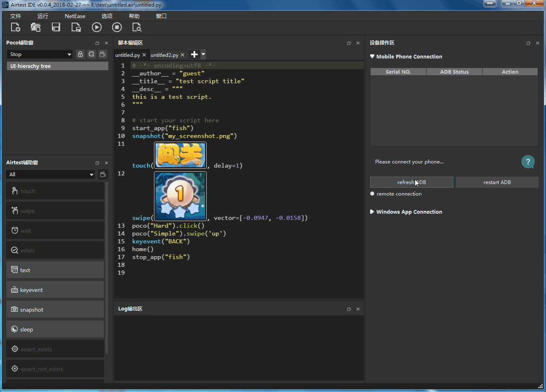Float the Airtest assistant panel

(x=97, y=163)
